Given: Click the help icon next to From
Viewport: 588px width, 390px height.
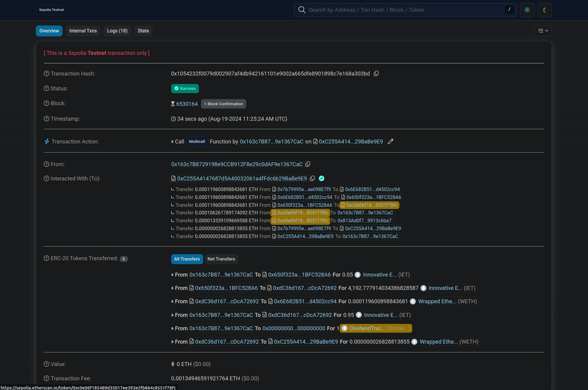Looking at the screenshot, I should coord(46,164).
